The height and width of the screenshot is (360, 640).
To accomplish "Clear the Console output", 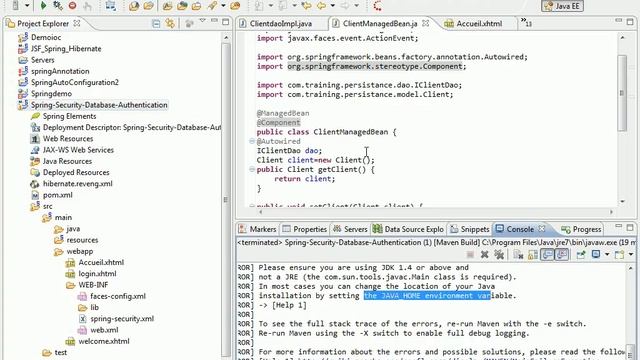I will [518, 255].
